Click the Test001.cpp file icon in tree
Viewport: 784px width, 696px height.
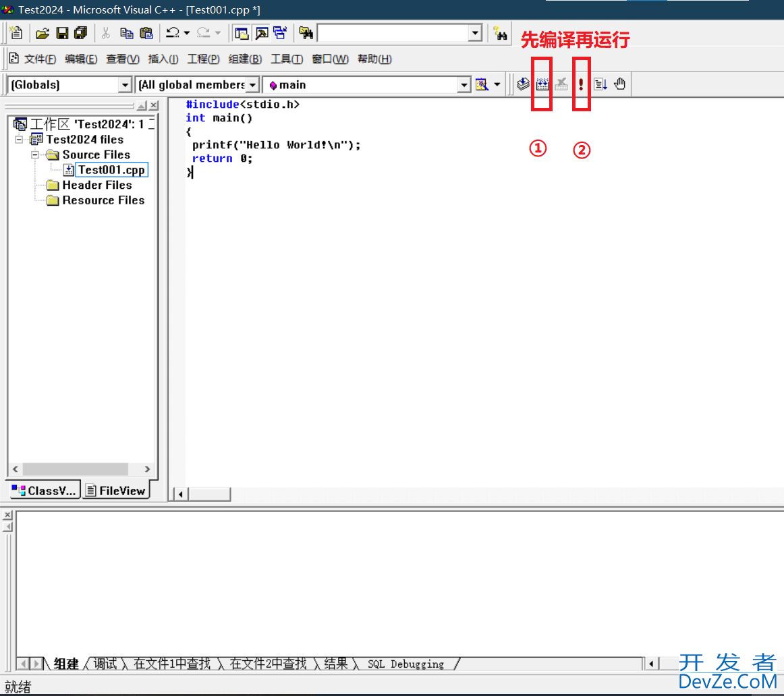[69, 171]
